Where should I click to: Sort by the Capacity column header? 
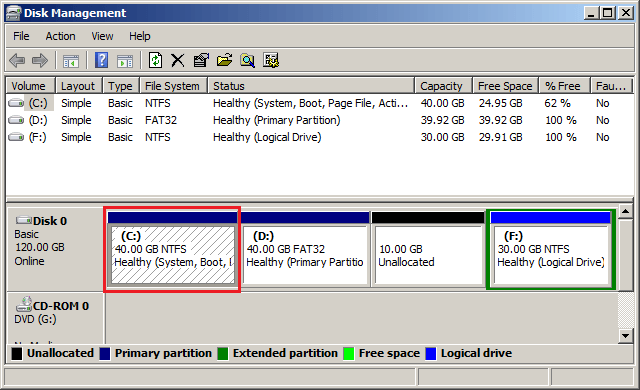pyautogui.click(x=443, y=86)
